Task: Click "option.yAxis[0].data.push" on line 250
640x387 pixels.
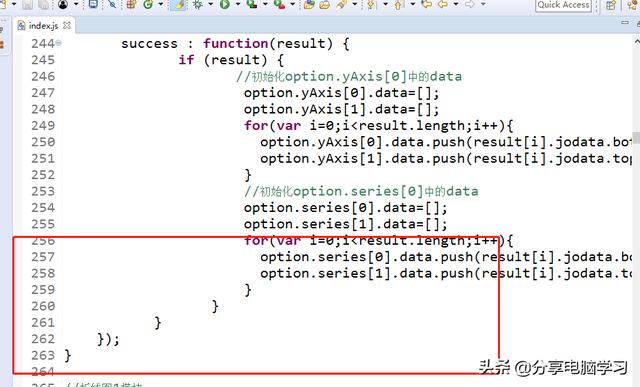Action: click(362, 142)
